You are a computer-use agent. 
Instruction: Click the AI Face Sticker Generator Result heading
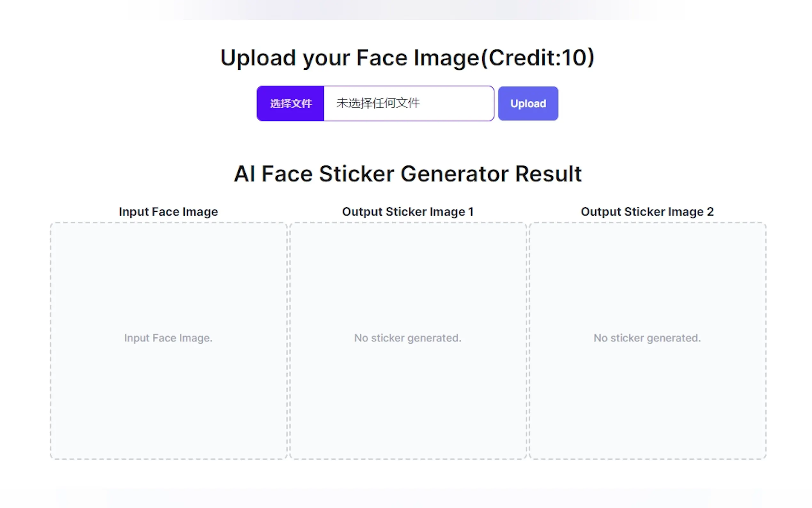[408, 174]
